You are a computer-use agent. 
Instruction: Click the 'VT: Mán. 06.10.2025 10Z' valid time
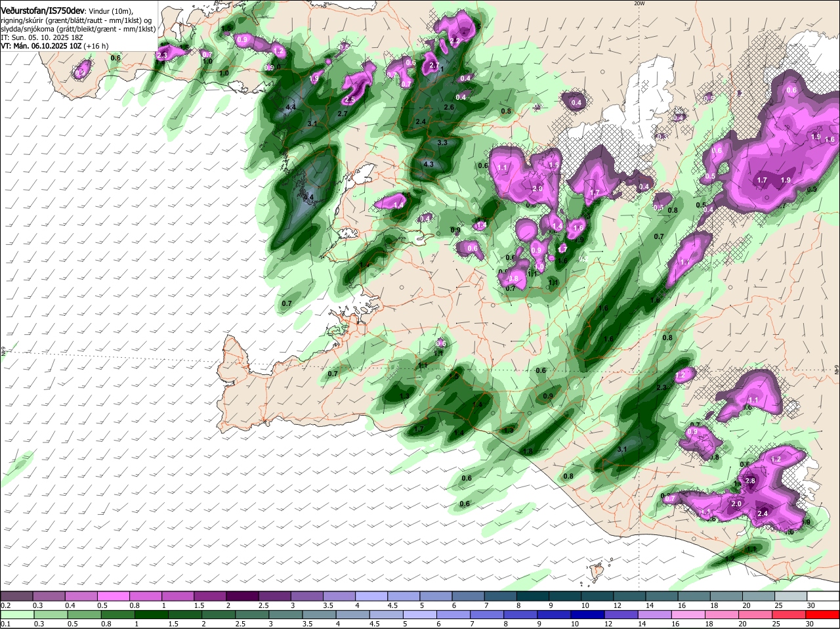click(41, 46)
